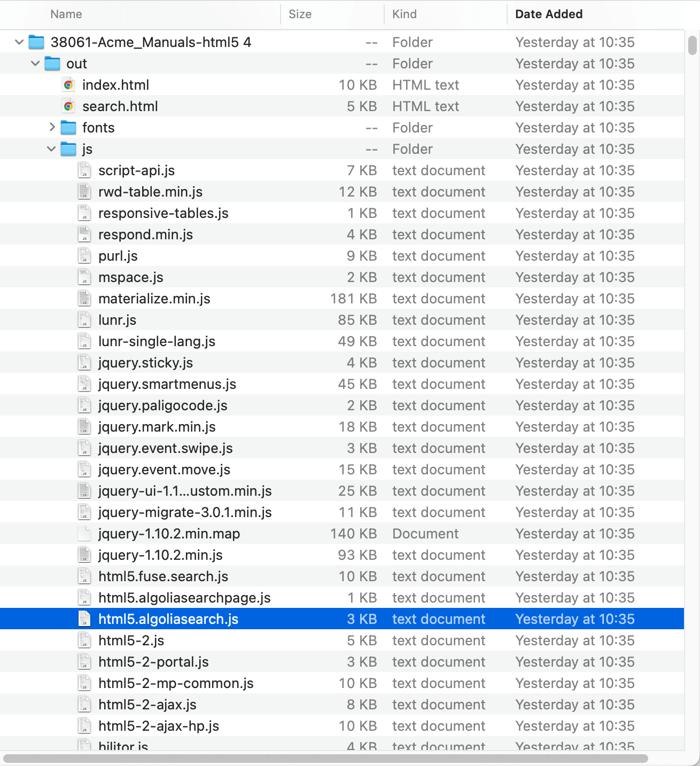Sort files by clicking the Size column header
This screenshot has width=700, height=766.
(300, 14)
